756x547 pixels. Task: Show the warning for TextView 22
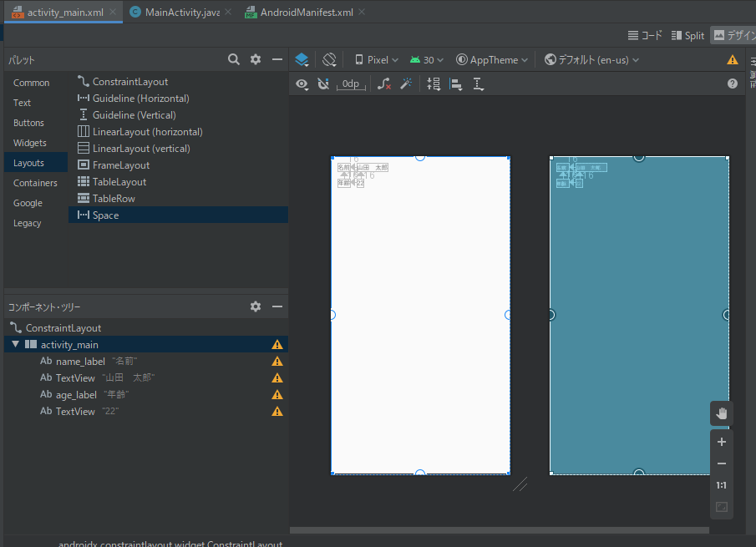click(277, 412)
